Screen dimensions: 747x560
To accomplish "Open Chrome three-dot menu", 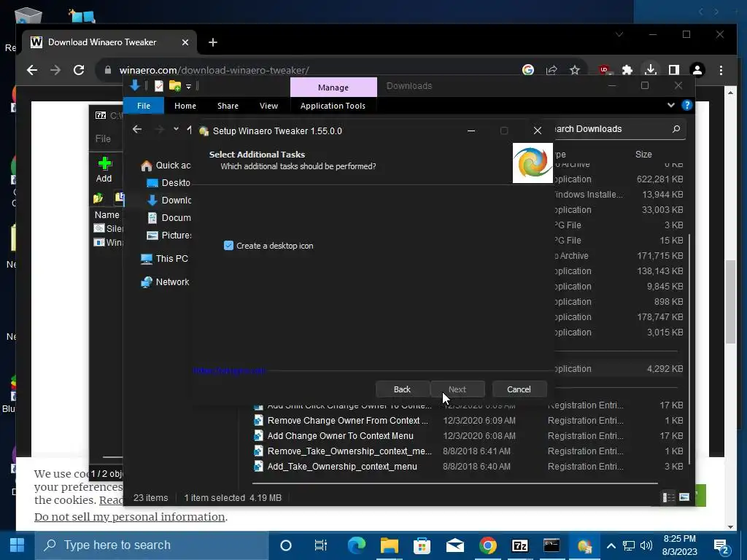I will tap(721, 70).
